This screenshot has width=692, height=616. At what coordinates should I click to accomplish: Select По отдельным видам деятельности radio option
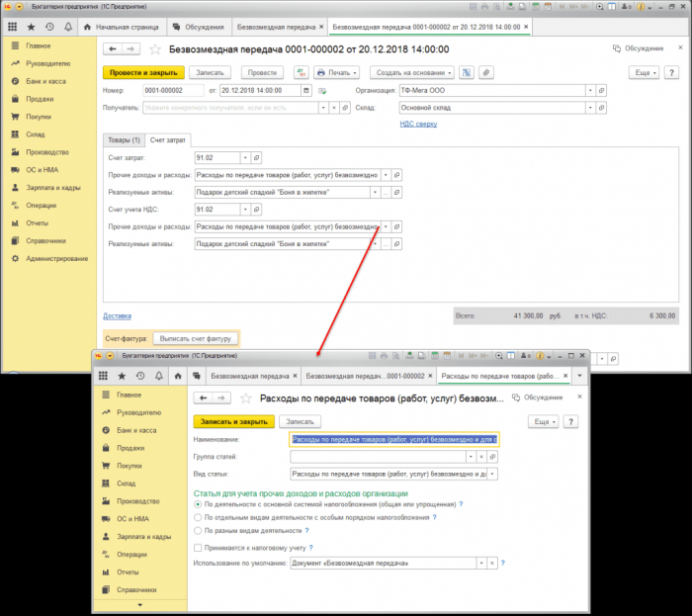(x=198, y=516)
